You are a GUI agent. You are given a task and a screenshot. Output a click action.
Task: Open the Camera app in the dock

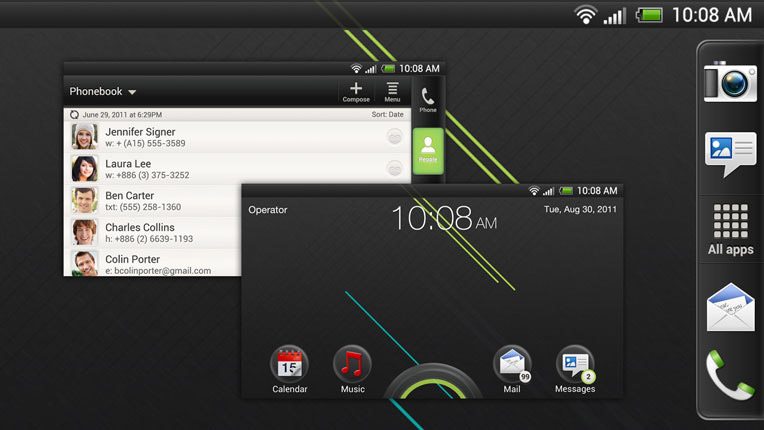pos(730,81)
